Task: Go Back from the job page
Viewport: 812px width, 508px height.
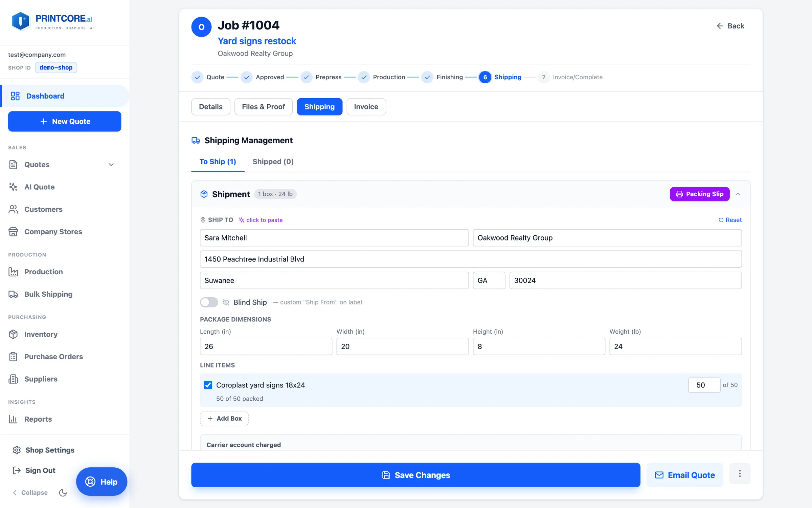Action: click(x=730, y=26)
